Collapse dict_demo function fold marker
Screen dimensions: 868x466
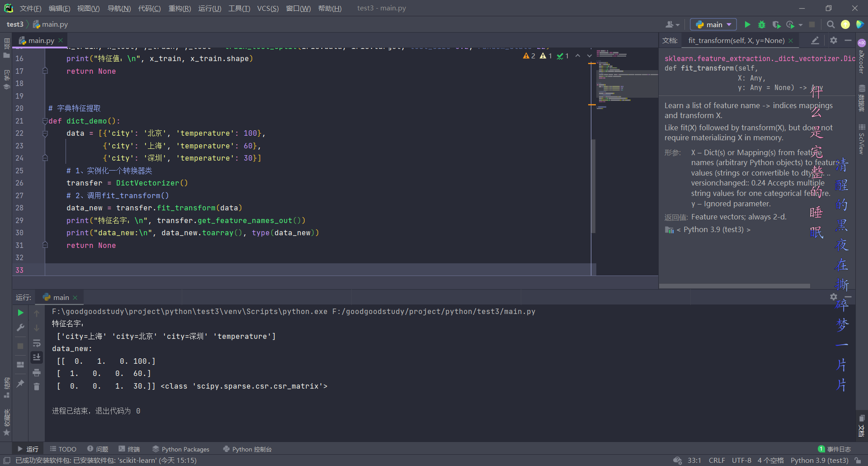tap(45, 121)
